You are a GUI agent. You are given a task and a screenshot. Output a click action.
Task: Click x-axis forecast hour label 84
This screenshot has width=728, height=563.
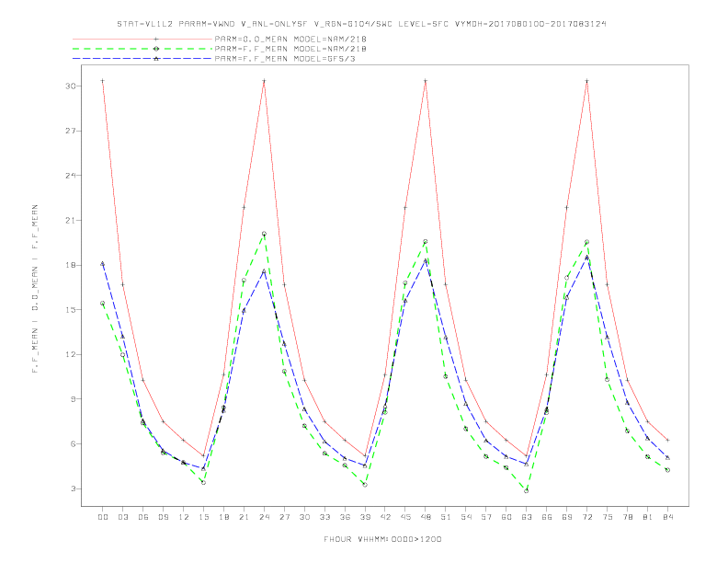668,517
